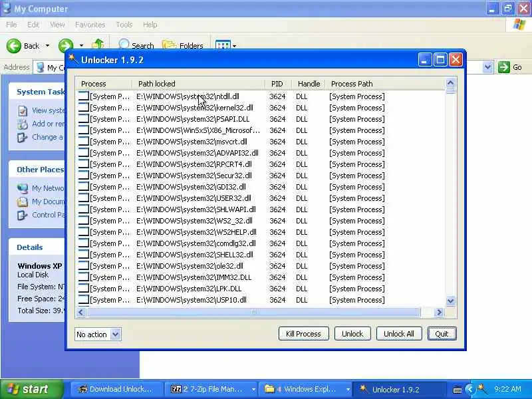Click the process icon of the SHLWAPI.dll row
The height and width of the screenshot is (399, 532).
(84, 209)
